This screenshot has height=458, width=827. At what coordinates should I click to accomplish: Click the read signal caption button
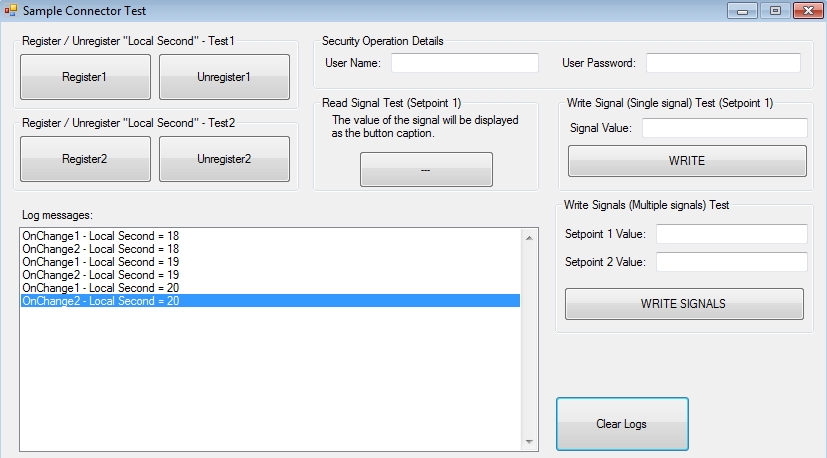pyautogui.click(x=426, y=170)
